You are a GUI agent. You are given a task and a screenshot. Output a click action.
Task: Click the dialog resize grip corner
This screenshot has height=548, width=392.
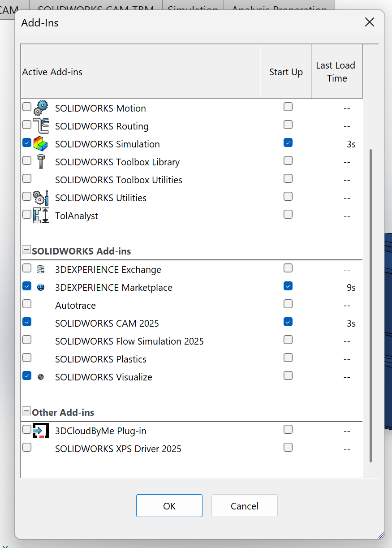pyautogui.click(x=380, y=535)
